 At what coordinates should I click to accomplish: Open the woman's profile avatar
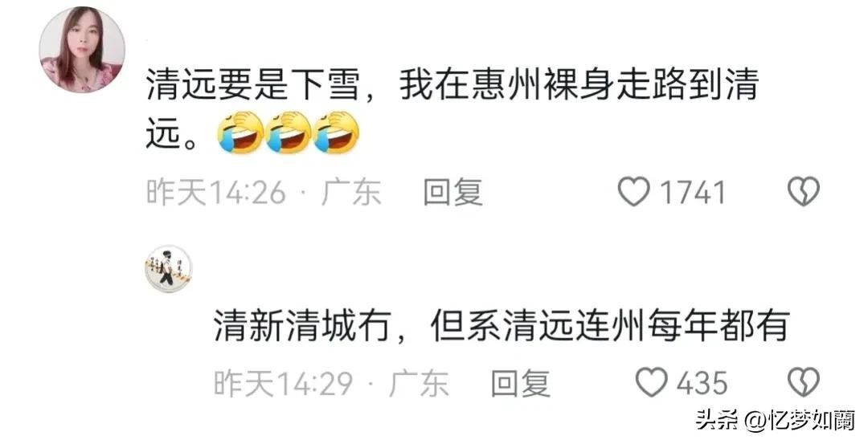82,50
